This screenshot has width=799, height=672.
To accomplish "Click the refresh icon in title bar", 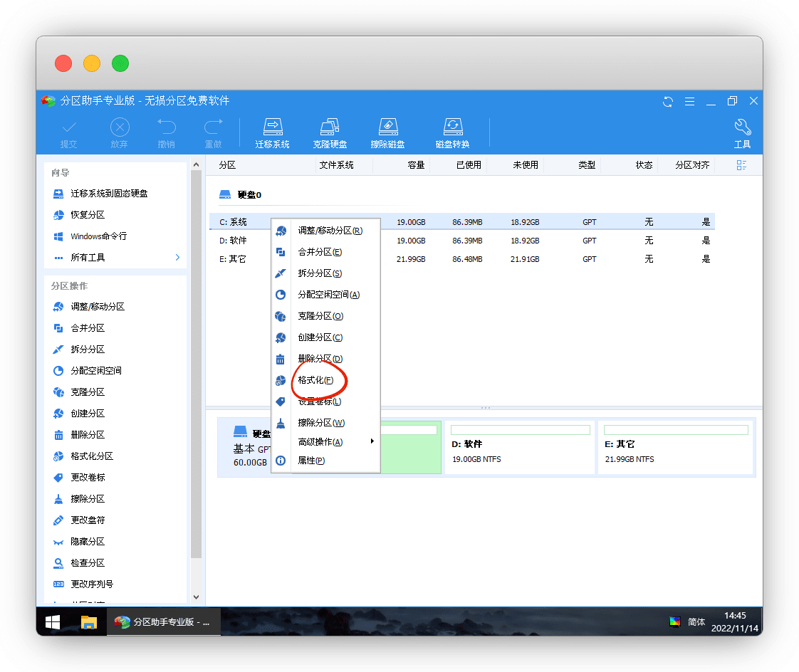I will tap(667, 101).
